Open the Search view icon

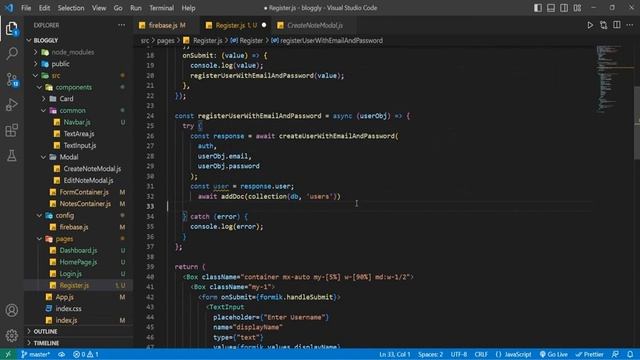(x=12, y=53)
